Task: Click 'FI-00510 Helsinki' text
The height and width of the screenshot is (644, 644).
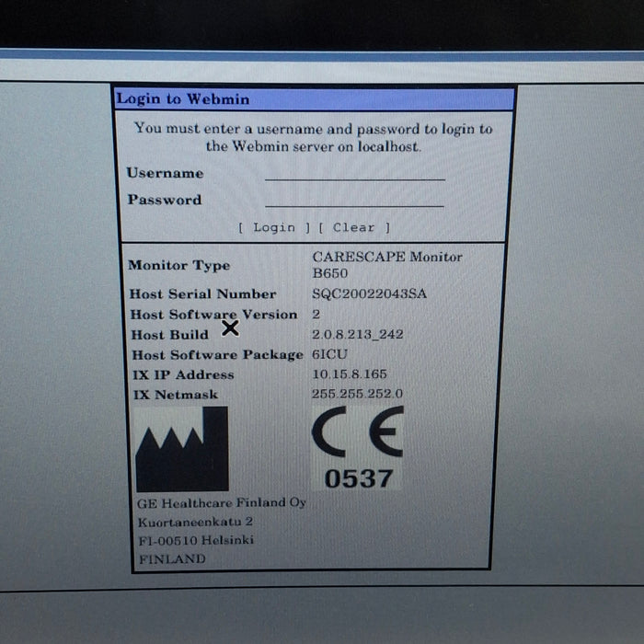Action: coord(196,541)
